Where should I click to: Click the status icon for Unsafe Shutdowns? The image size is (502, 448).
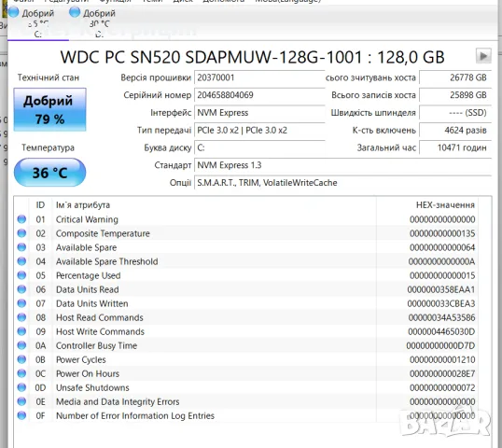click(x=21, y=387)
